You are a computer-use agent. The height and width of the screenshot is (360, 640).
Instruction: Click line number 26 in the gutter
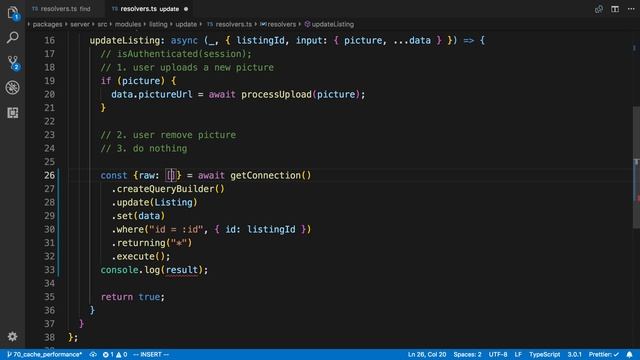click(x=49, y=175)
